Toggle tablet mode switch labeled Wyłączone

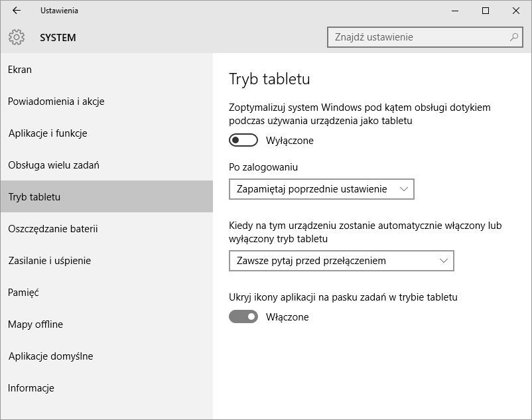tap(243, 140)
